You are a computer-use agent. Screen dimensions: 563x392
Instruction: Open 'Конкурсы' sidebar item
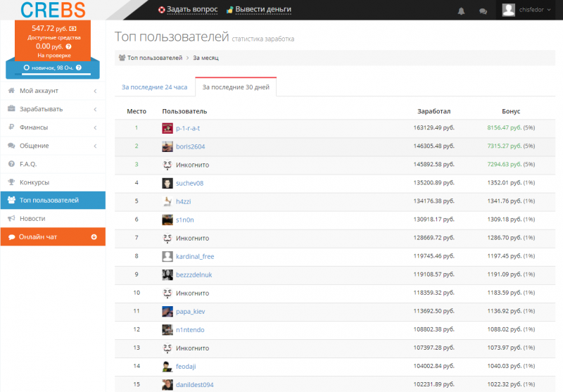point(53,182)
